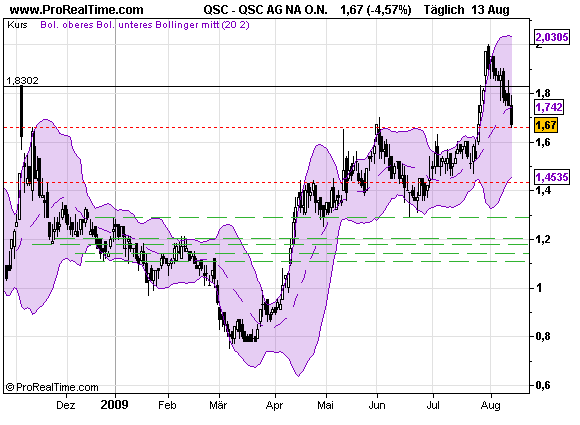Click the Aug month label
Screen dimensions: 580x425
coord(490,406)
